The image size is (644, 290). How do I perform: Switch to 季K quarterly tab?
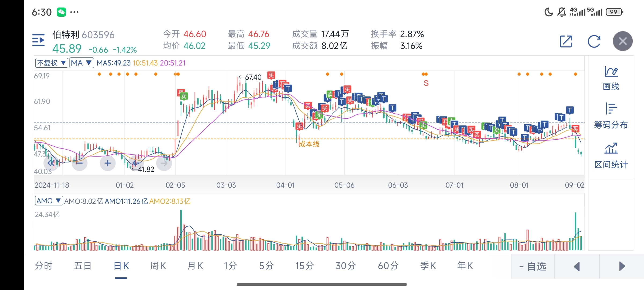(x=428, y=266)
